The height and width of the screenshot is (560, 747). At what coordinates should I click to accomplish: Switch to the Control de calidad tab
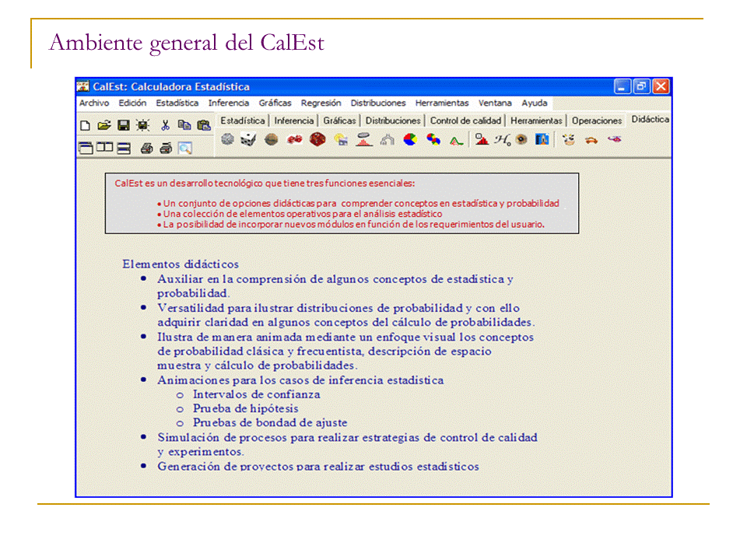coord(466,121)
